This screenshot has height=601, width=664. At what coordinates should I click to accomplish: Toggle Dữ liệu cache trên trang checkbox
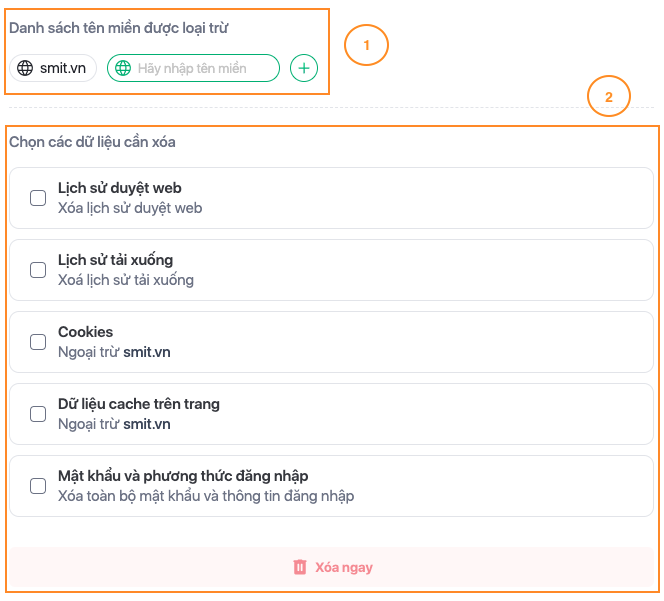[38, 414]
